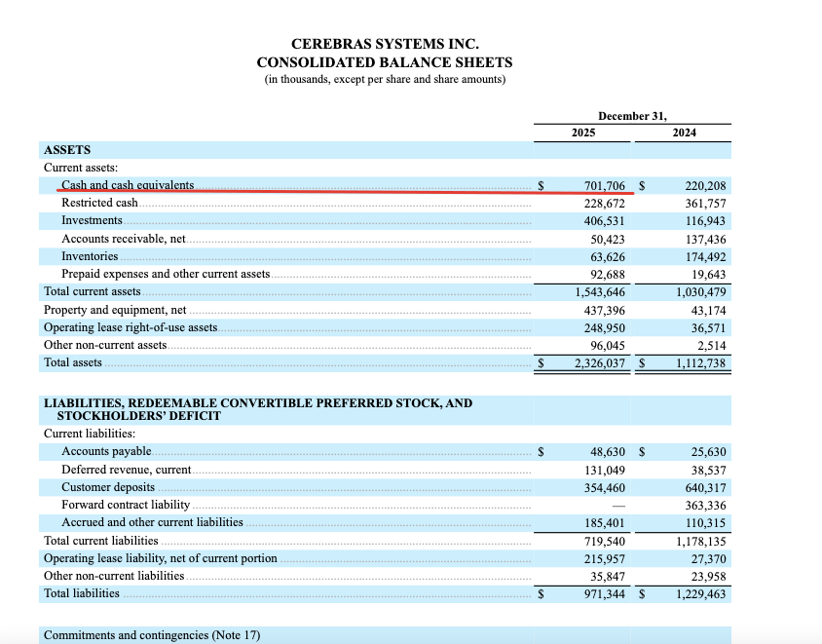
Task: Click the 43,174 property value
Action: point(709,311)
